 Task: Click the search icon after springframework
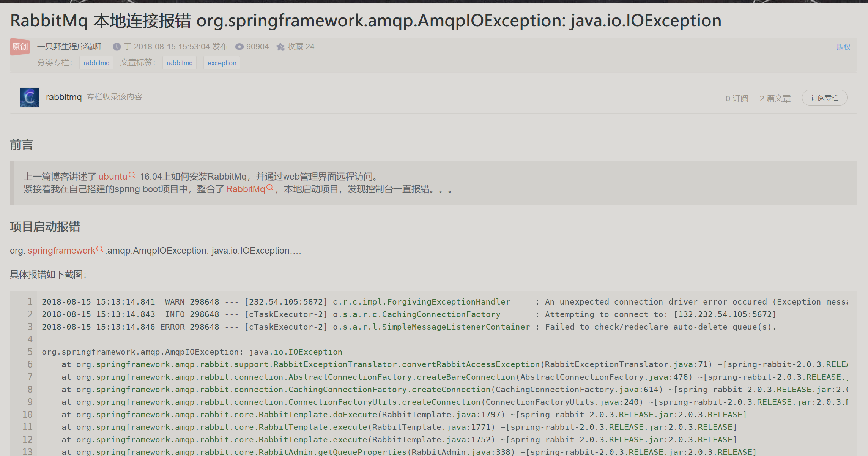pyautogui.click(x=100, y=249)
